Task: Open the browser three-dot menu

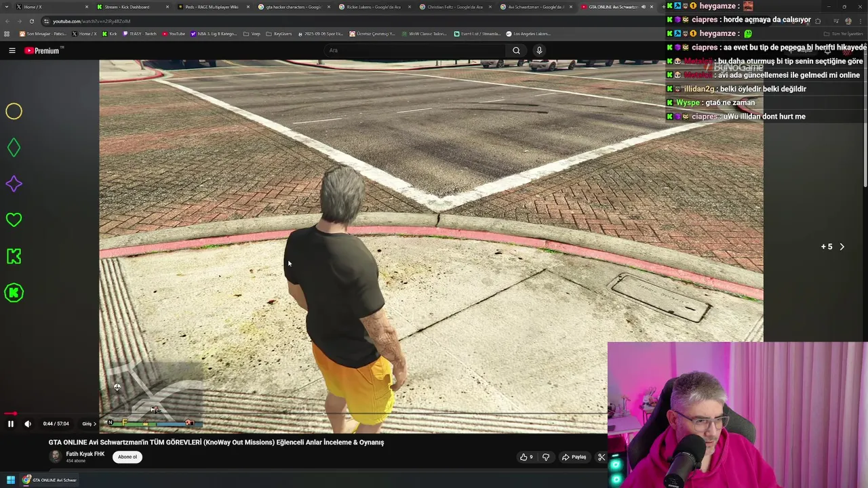Action: [861, 21]
